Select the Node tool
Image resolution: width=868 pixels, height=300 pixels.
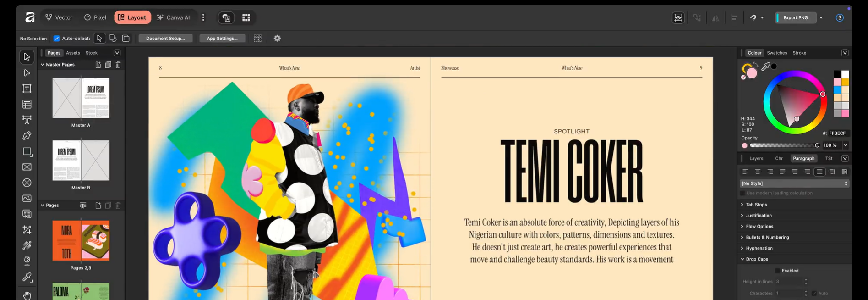coord(27,72)
